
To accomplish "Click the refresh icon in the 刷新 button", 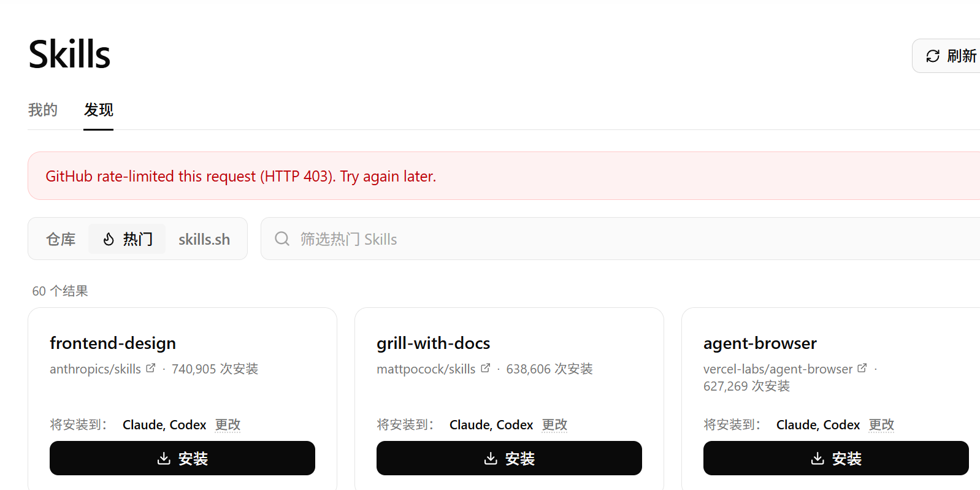I will (933, 56).
